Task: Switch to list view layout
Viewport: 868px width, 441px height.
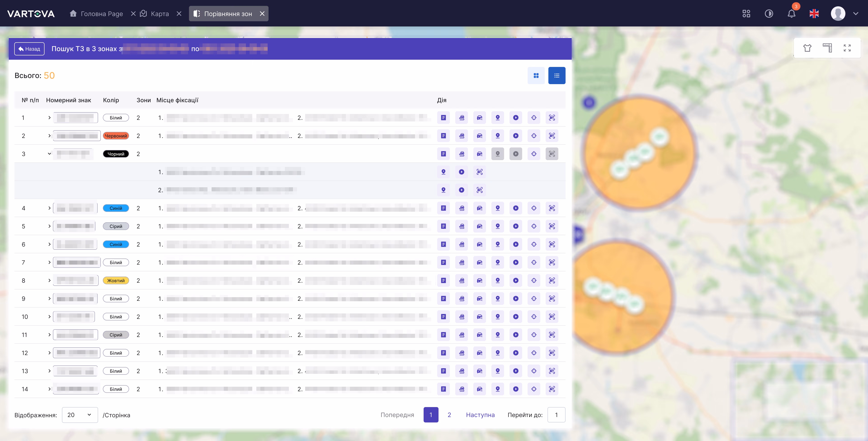Action: coord(557,76)
